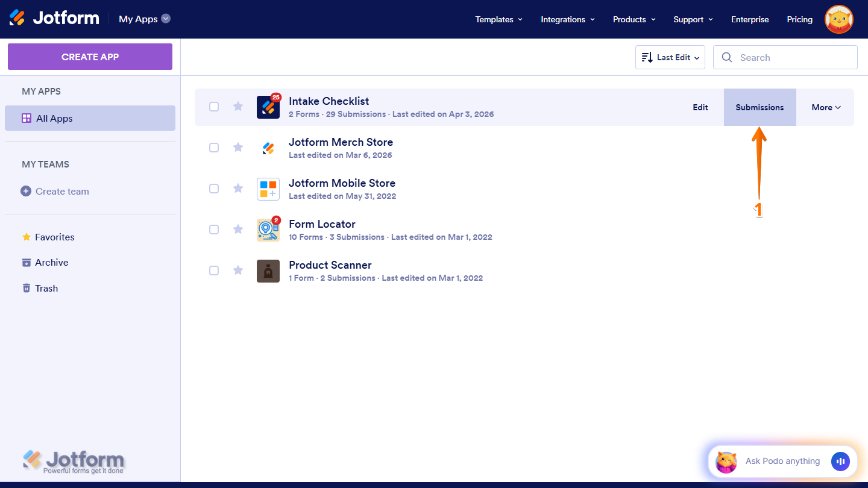Click the CREATE APP button
Viewport: 868px width, 488px height.
(90, 56)
